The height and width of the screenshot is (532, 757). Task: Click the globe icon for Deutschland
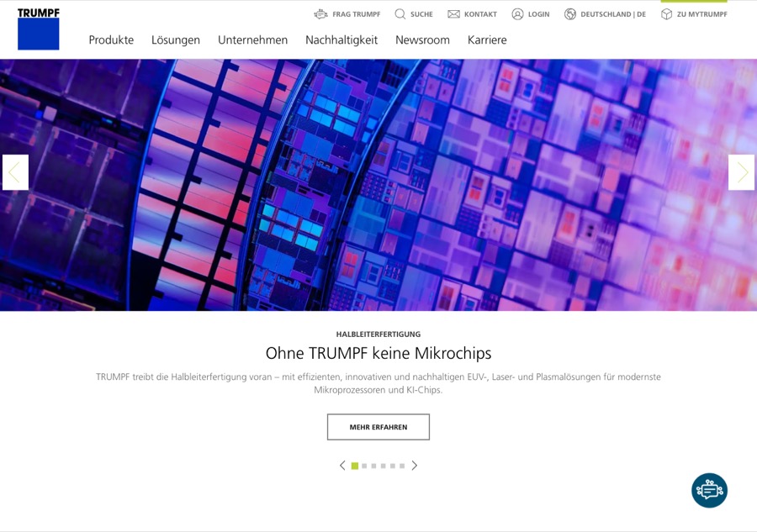(x=569, y=14)
